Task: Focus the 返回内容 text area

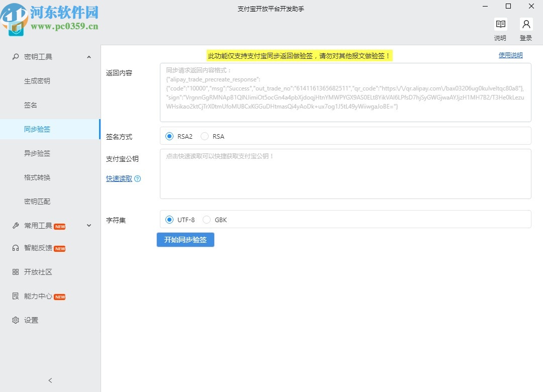Action: (345, 92)
